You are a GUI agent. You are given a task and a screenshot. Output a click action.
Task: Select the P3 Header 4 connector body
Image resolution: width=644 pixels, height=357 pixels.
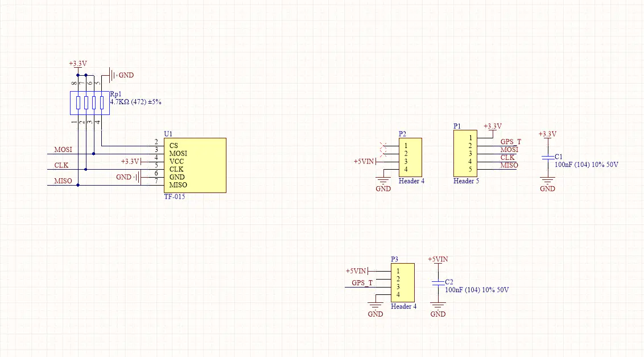403,282
